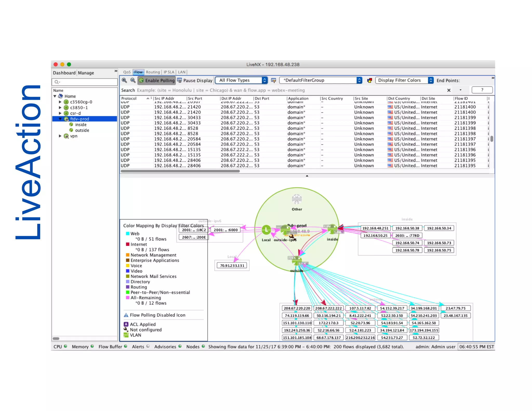Collapse the ftdv-prod tree node
Screen dimensions: 532x411
[60, 119]
